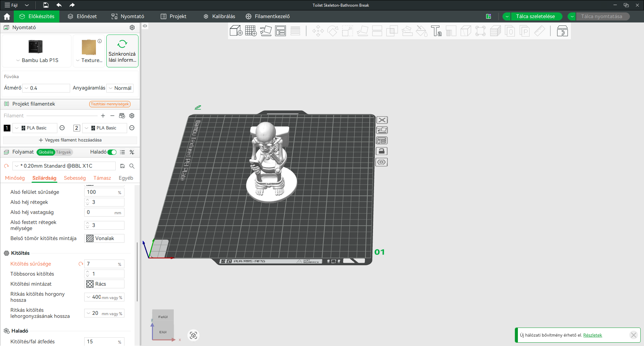Expand arrow beside Tálca szeletelése
This screenshot has width=644, height=346.
click(507, 16)
